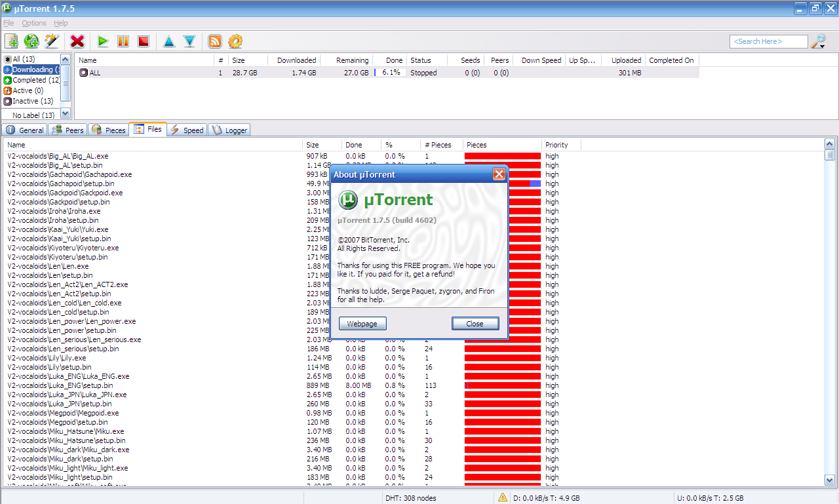Open Preferences with the orange gear icon
This screenshot has height=504, width=839.
click(x=235, y=41)
